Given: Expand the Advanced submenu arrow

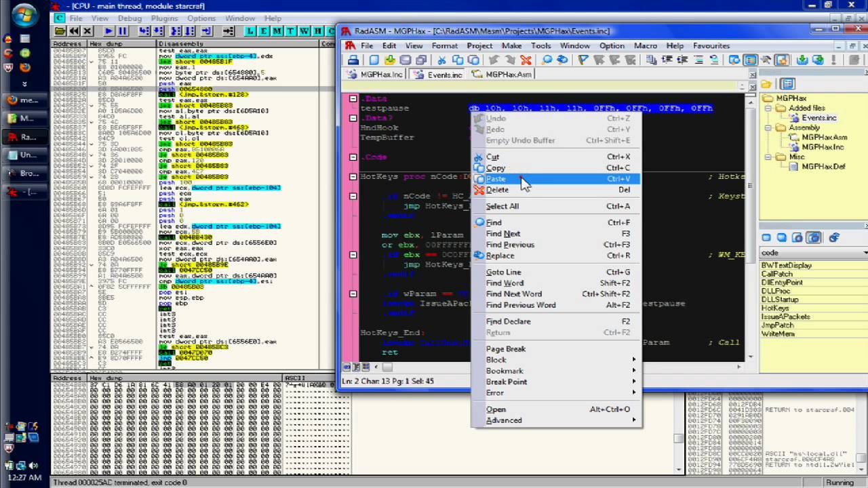Looking at the screenshot, I should pos(633,420).
